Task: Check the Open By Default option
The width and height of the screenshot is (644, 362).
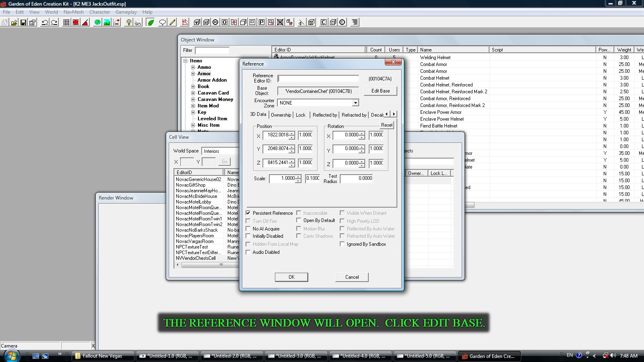Action: tap(299, 220)
